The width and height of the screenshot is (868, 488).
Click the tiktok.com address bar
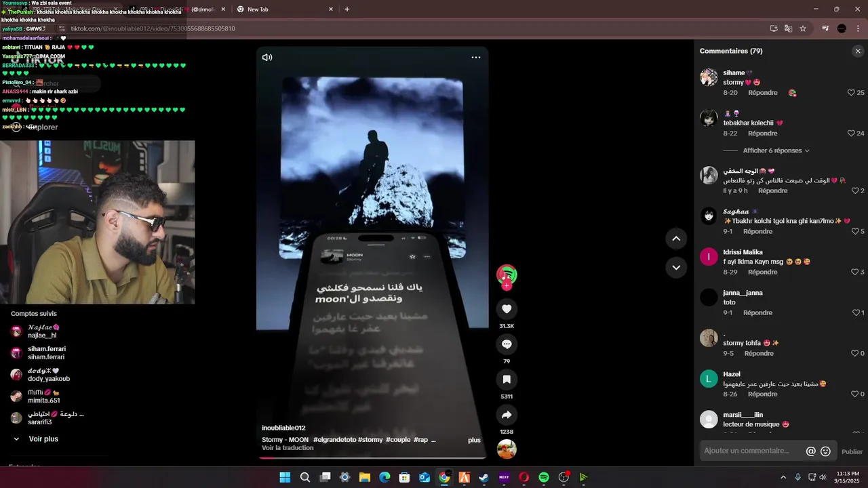pyautogui.click(x=407, y=28)
